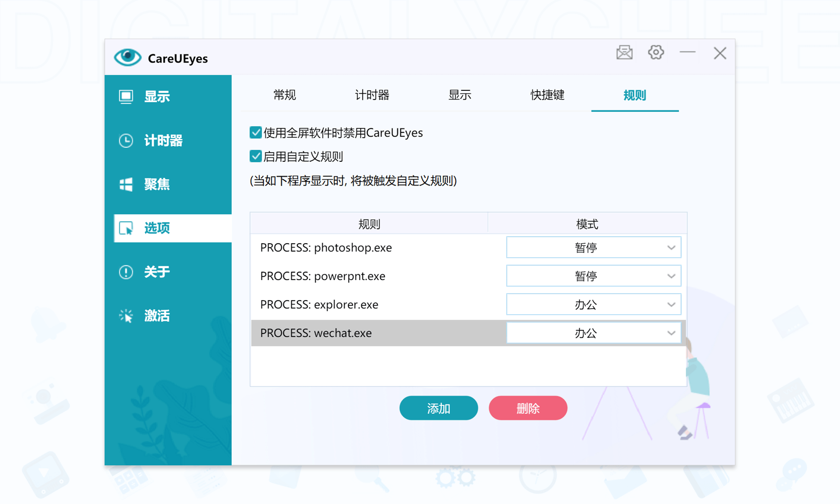
Task: Switch to the 快捷键 tab
Action: point(547,95)
